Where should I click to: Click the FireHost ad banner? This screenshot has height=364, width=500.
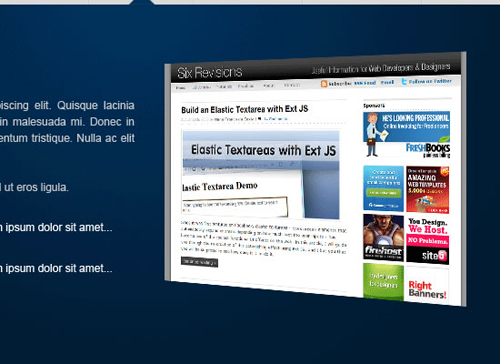click(x=383, y=238)
